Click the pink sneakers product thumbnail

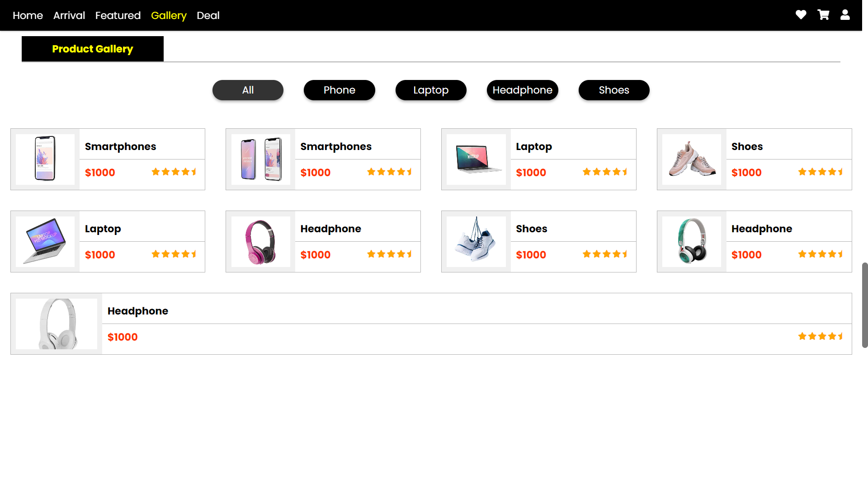[x=691, y=159]
